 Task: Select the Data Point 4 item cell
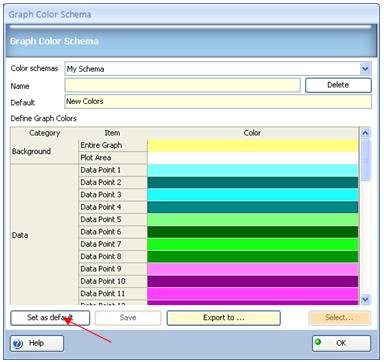pos(113,207)
